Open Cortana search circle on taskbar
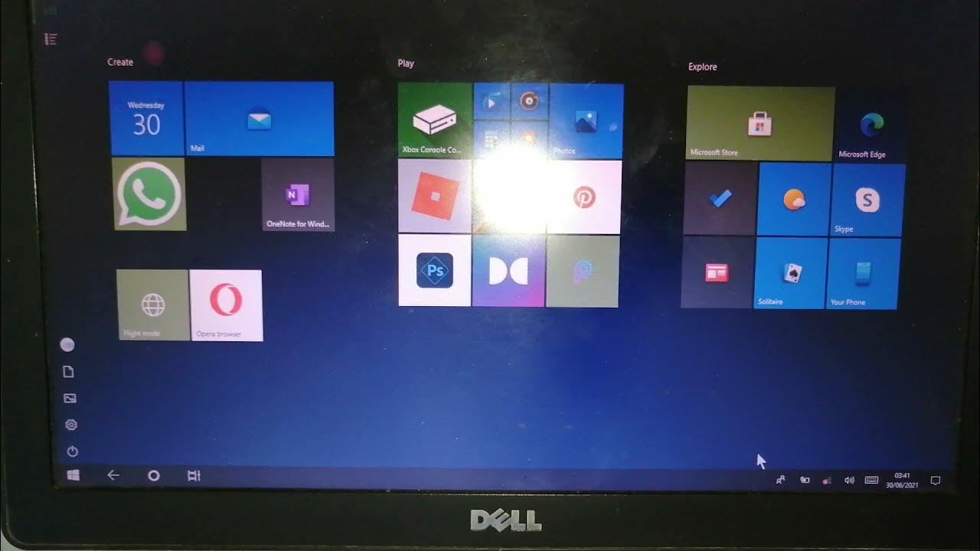This screenshot has width=980, height=551. point(154,475)
